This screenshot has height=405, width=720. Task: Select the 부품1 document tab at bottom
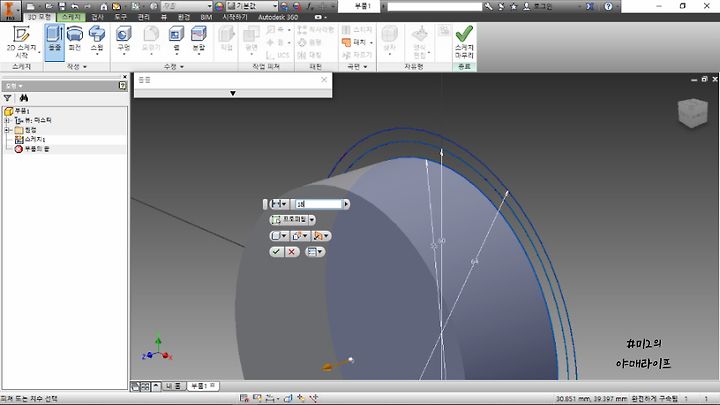(x=202, y=386)
